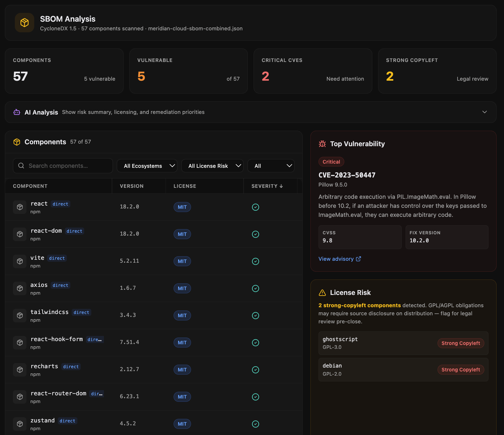Click the search magnifier icon
504x435 pixels.
[21, 166]
